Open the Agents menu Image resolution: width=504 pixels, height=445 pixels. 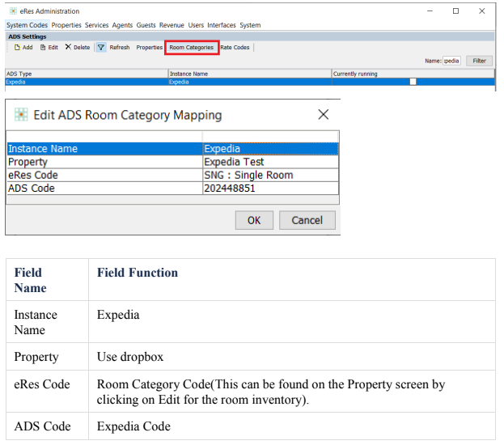coord(122,25)
